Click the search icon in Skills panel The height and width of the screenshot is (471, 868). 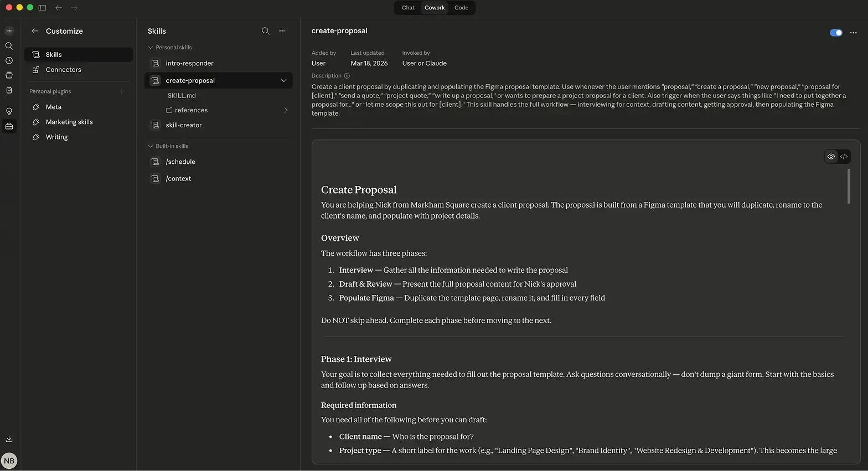(x=266, y=31)
